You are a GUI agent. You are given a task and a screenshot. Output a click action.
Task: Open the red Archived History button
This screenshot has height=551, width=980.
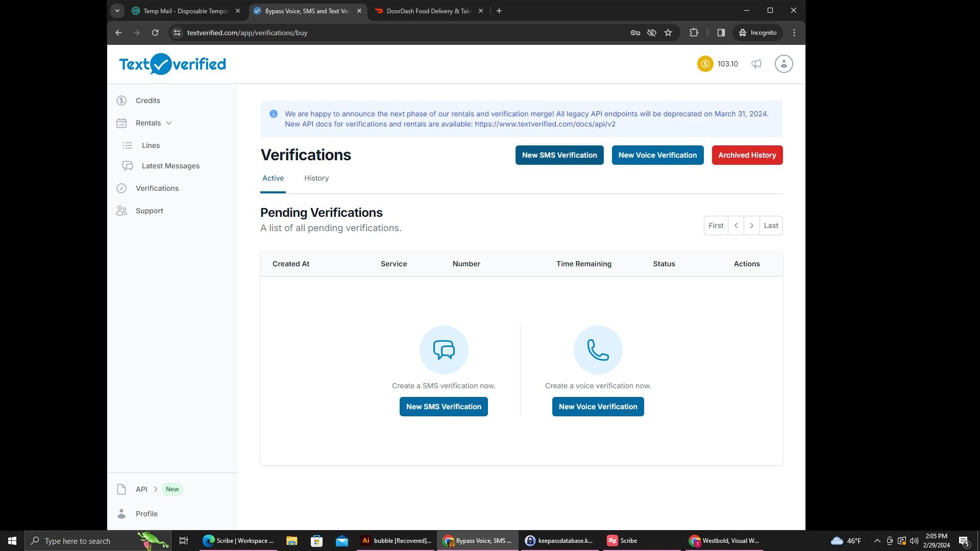point(747,155)
